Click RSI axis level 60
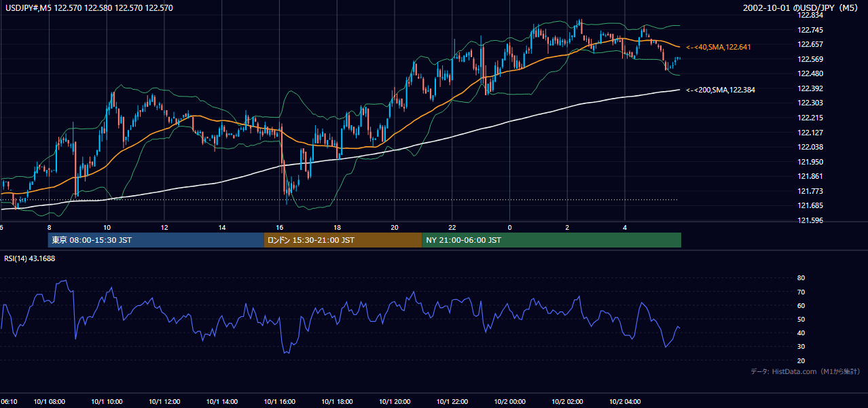This screenshot has width=868, height=408. click(801, 305)
